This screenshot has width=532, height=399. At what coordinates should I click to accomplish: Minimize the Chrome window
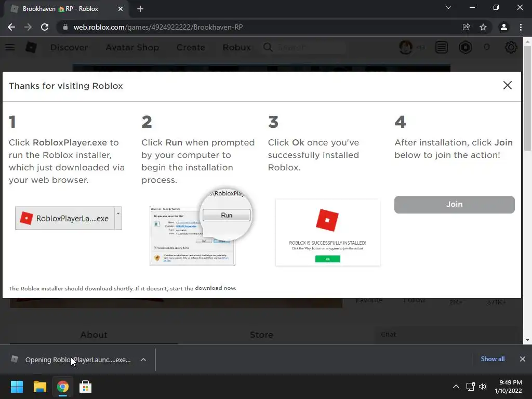click(472, 7)
